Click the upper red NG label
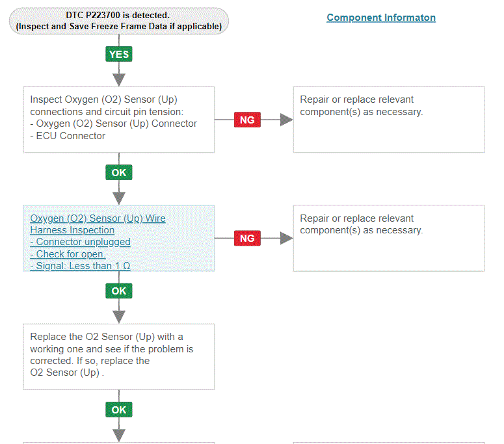 (247, 120)
